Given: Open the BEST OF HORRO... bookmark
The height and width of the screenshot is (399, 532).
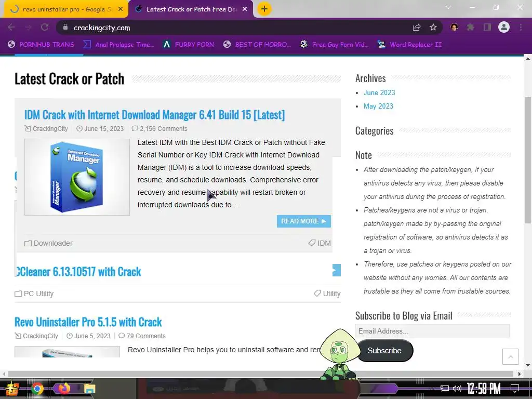Looking at the screenshot, I should coord(257,45).
